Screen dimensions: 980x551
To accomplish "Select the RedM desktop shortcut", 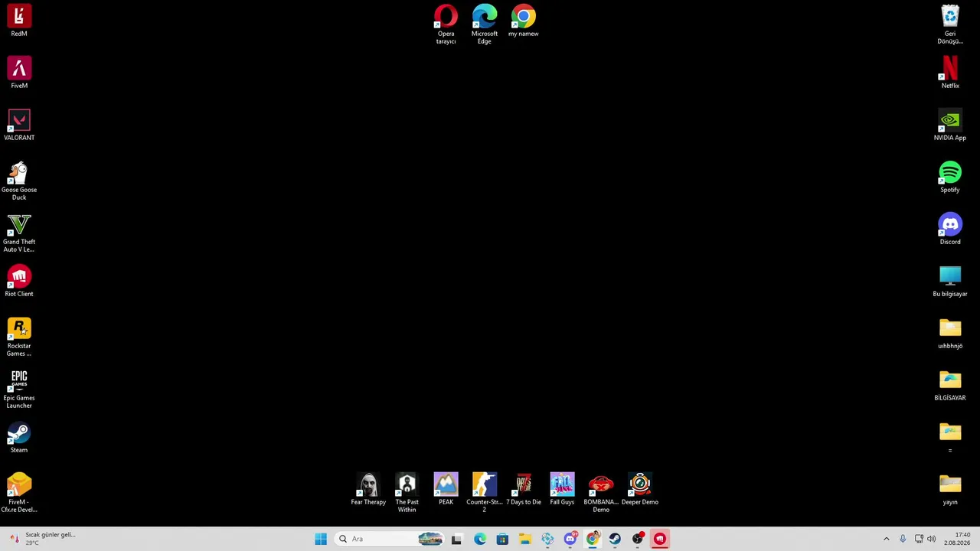I will [19, 21].
